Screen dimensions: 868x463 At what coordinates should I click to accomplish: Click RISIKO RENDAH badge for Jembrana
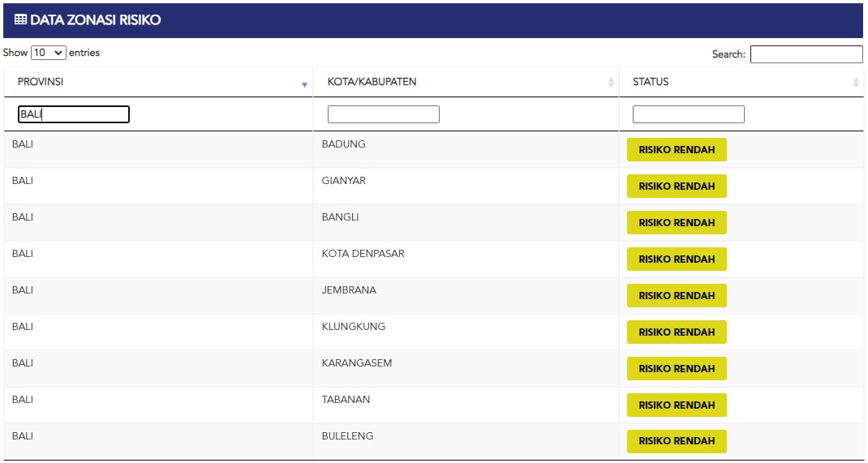point(677,296)
